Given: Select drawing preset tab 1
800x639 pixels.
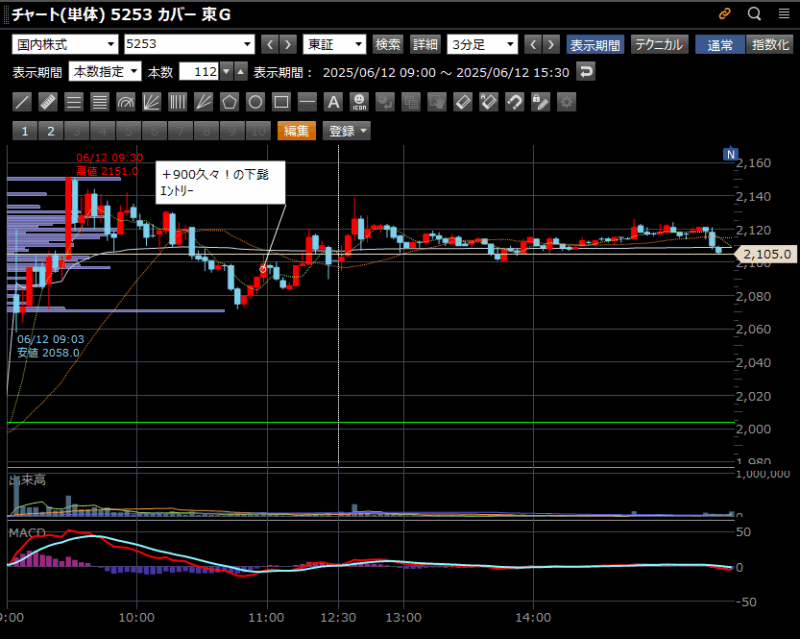Looking at the screenshot, I should pyautogui.click(x=25, y=131).
